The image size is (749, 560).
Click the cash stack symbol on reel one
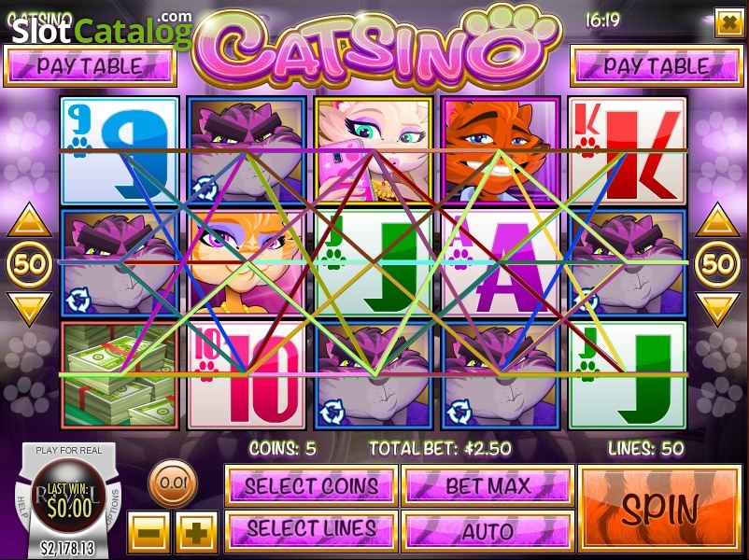(120, 375)
